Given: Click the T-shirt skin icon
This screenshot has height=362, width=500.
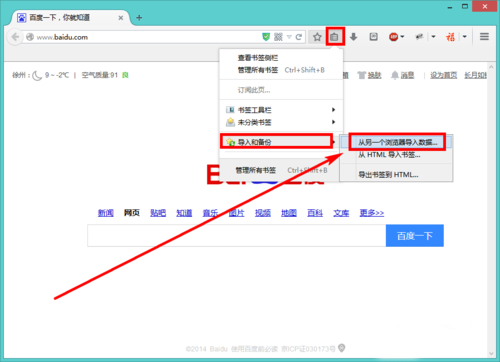Looking at the screenshot, I should (362, 75).
